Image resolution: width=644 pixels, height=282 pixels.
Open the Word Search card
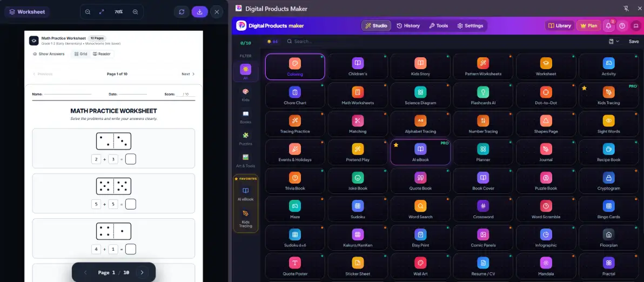(x=420, y=210)
